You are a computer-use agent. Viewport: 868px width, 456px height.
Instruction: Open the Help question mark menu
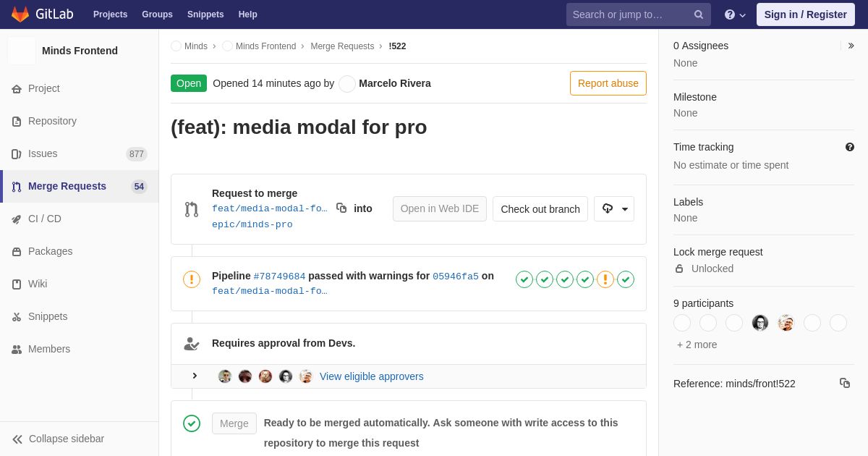coord(735,14)
